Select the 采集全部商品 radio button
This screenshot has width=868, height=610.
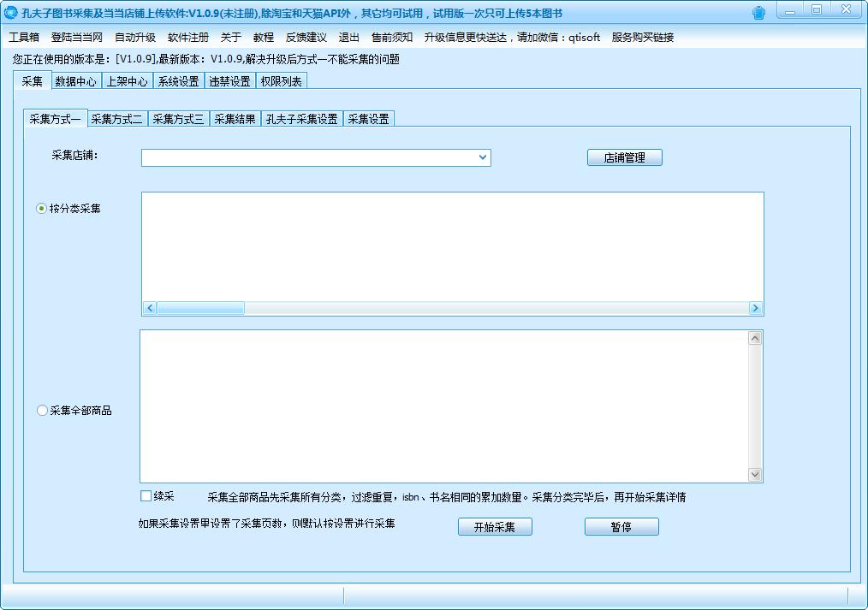(x=42, y=410)
